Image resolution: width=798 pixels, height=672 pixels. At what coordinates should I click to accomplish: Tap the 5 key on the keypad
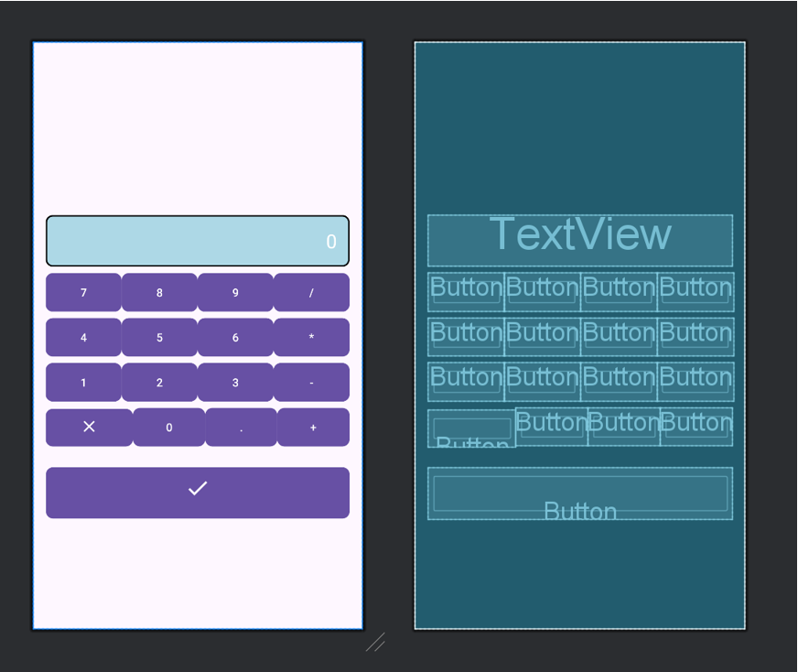pos(159,338)
